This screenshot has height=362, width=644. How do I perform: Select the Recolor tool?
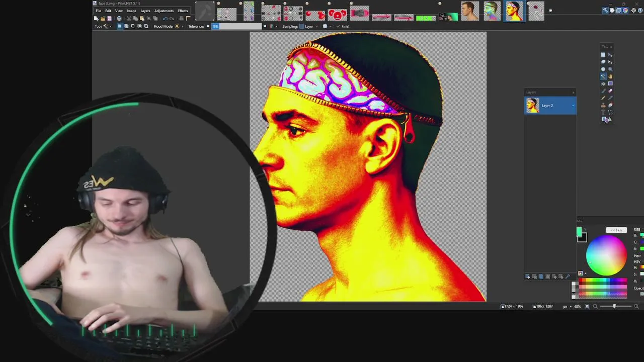pyautogui.click(x=610, y=105)
